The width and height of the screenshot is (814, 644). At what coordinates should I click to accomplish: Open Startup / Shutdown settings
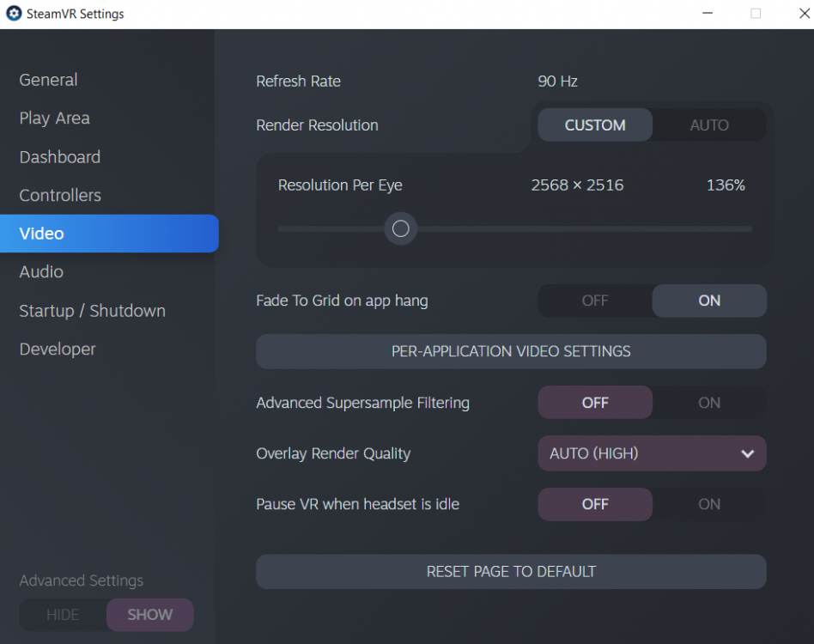pos(92,311)
